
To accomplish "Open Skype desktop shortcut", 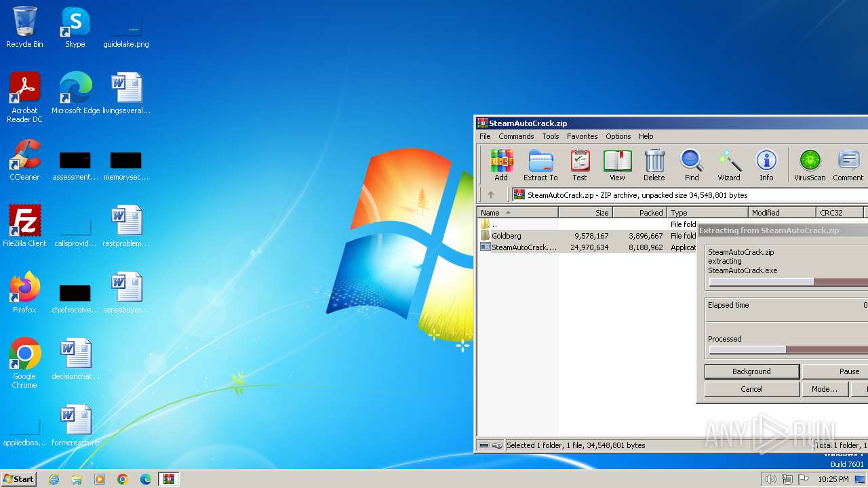I will coord(75,27).
